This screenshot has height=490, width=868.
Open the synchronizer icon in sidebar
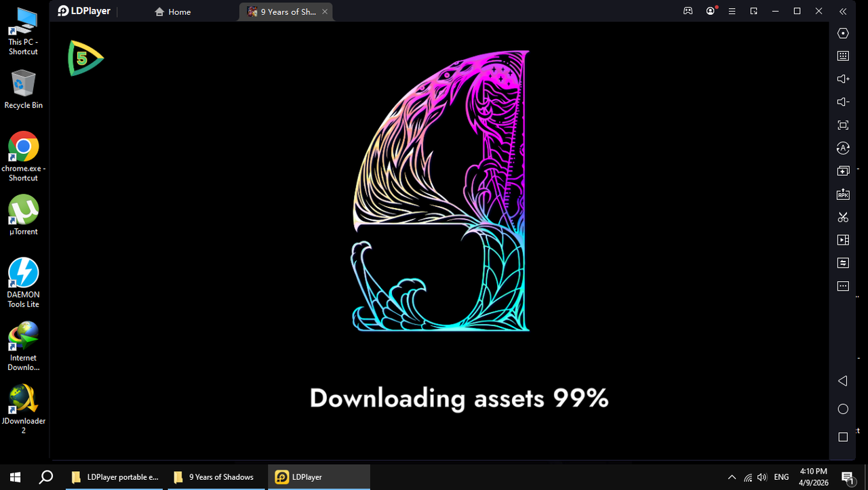pyautogui.click(x=843, y=262)
